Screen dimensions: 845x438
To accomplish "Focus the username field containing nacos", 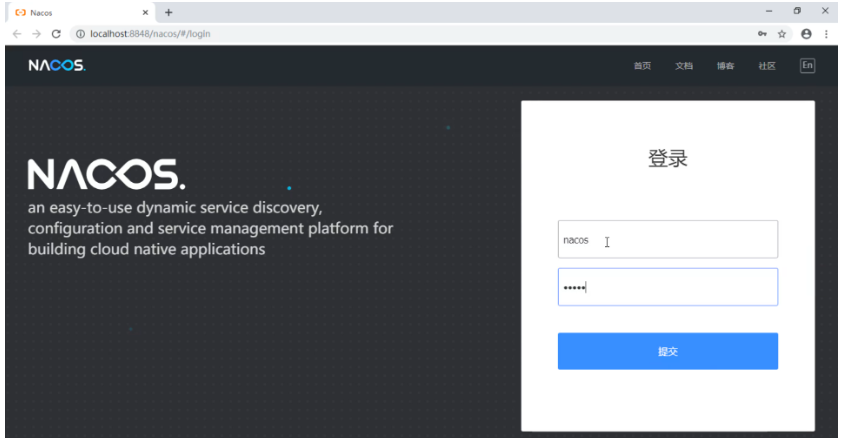I will pyautogui.click(x=668, y=239).
